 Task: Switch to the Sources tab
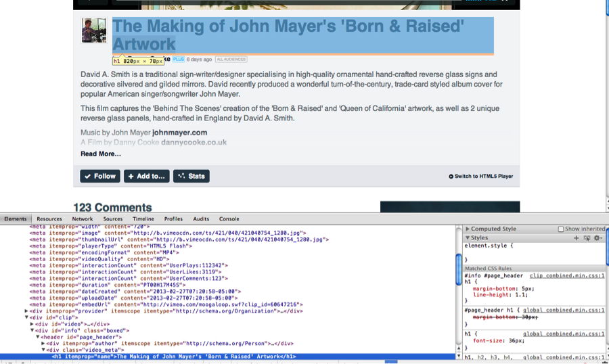pyautogui.click(x=112, y=219)
